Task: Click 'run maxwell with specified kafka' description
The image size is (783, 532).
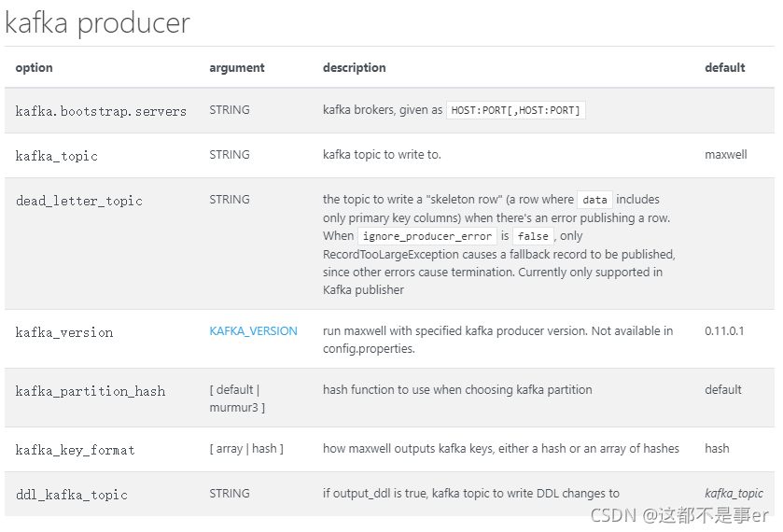Action: [x=497, y=340]
